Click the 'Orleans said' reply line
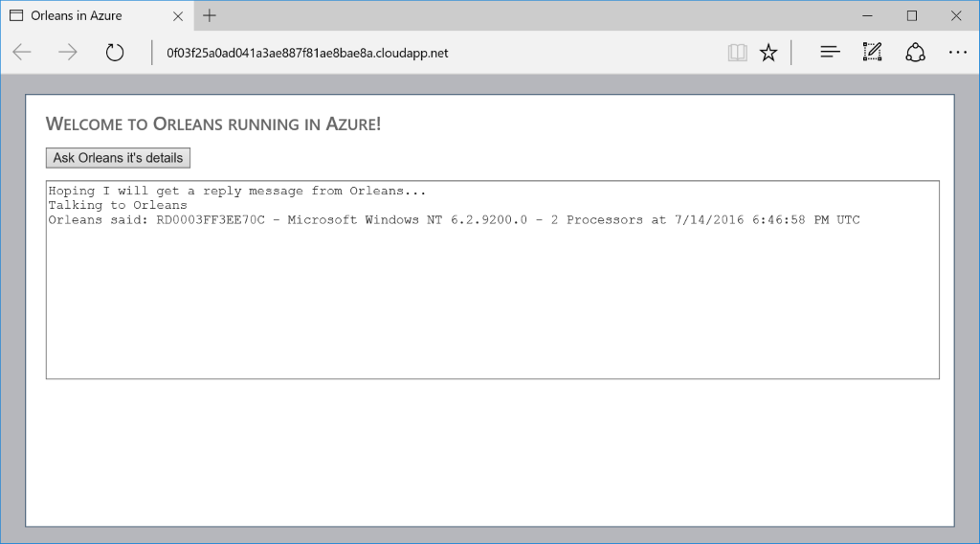Screen dimensions: 980x544 pos(454,220)
